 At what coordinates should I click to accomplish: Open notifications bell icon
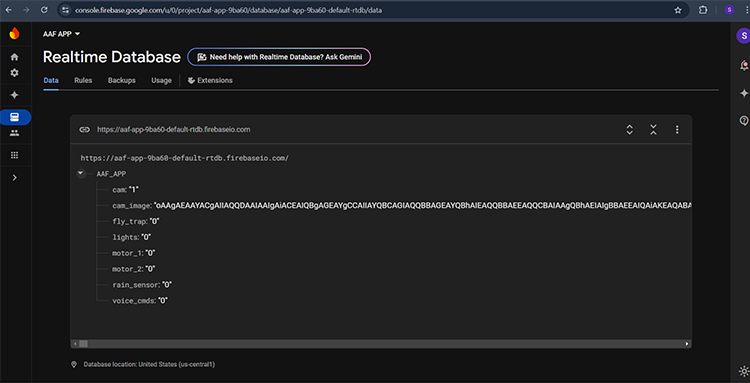click(x=744, y=66)
